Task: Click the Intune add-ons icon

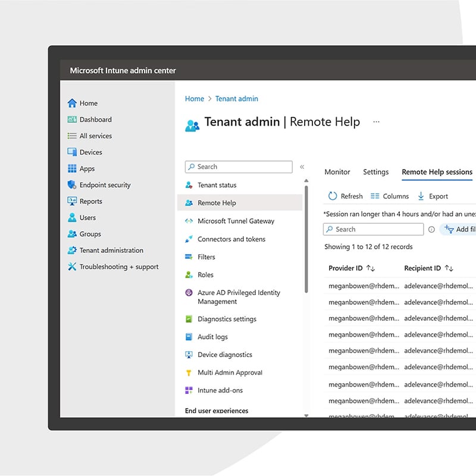Action: [x=189, y=390]
